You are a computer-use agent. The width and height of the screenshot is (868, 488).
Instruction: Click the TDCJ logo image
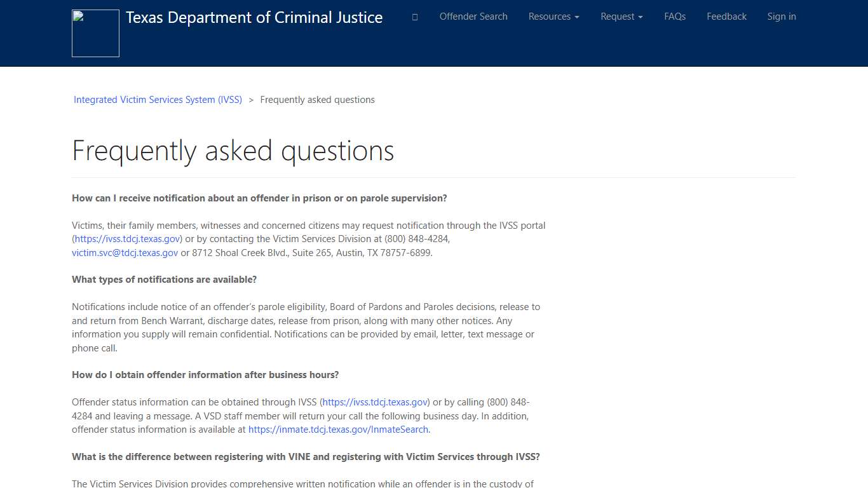point(95,33)
